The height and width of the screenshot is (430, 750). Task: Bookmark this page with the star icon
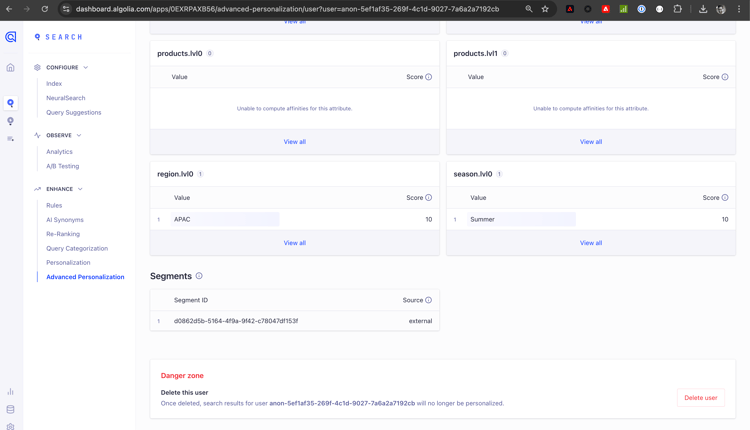(545, 9)
